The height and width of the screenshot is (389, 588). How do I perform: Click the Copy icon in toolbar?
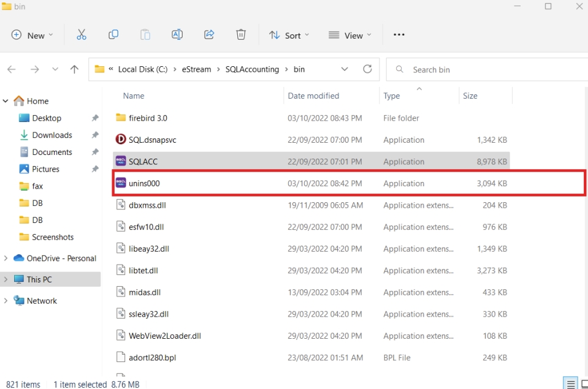pyautogui.click(x=113, y=35)
